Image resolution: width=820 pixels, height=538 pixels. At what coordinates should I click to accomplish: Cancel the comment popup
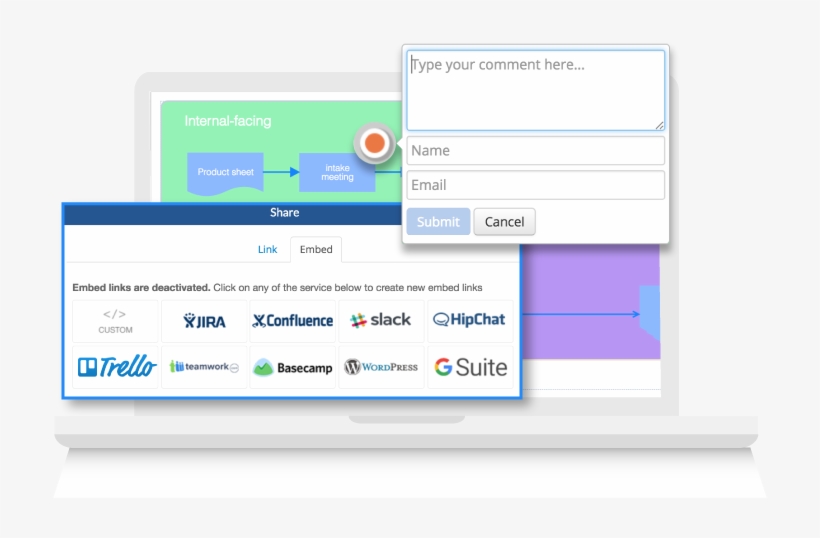coord(504,222)
